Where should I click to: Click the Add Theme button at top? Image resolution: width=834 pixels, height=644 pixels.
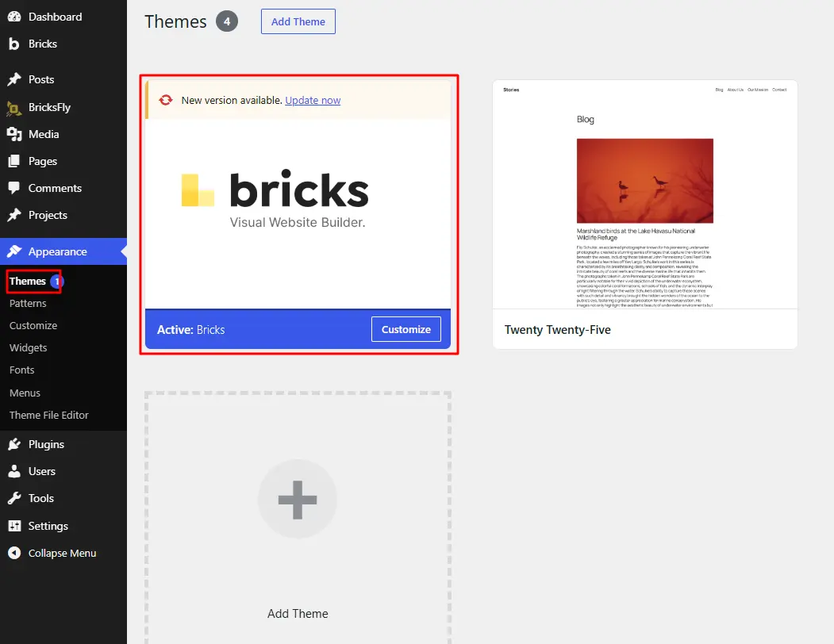coord(298,21)
